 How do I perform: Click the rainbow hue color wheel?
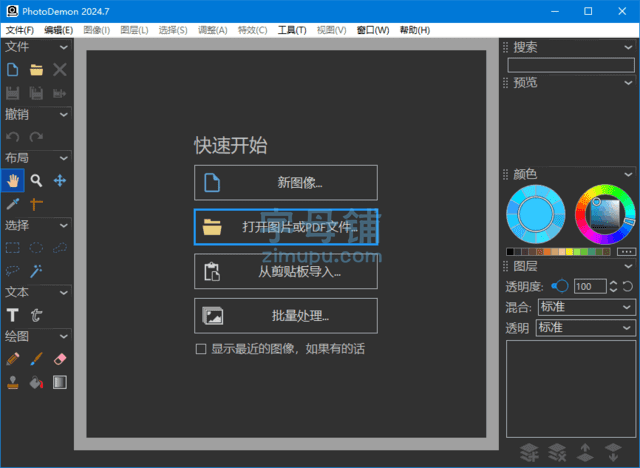[x=605, y=214]
